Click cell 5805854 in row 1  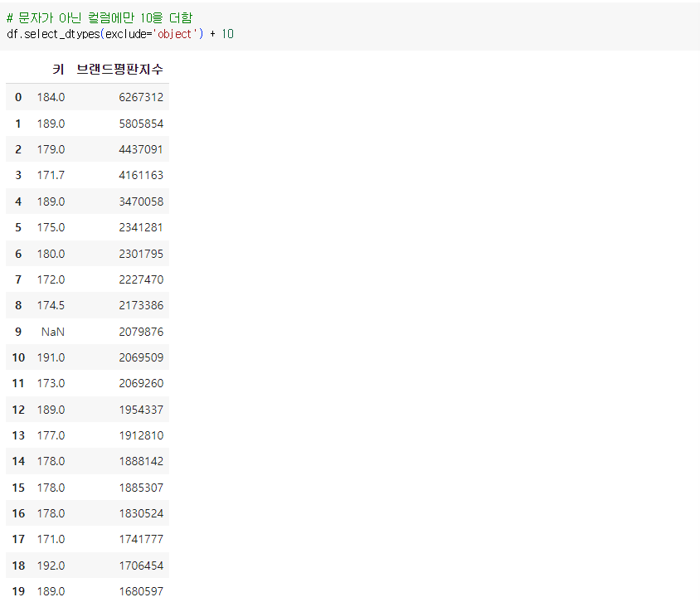coord(141,124)
